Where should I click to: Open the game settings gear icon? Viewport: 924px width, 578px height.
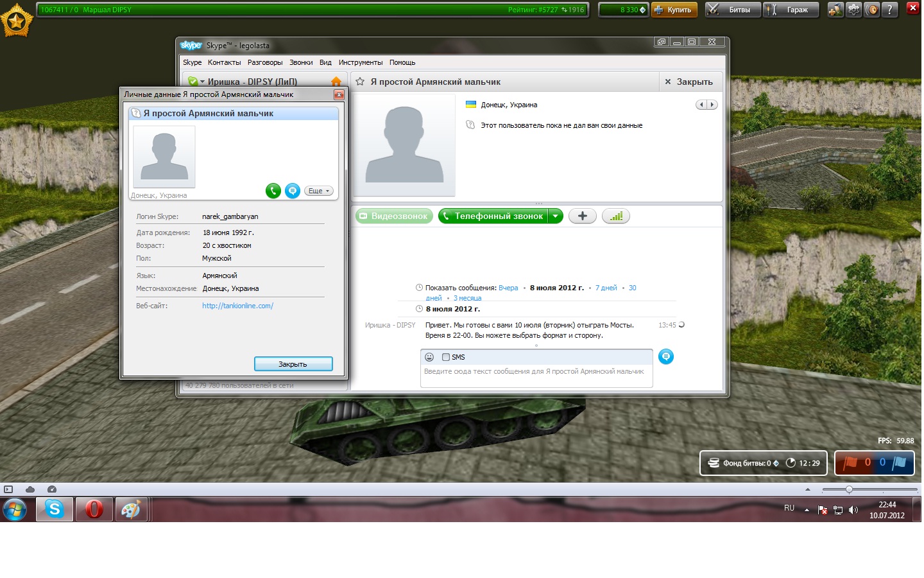click(853, 10)
